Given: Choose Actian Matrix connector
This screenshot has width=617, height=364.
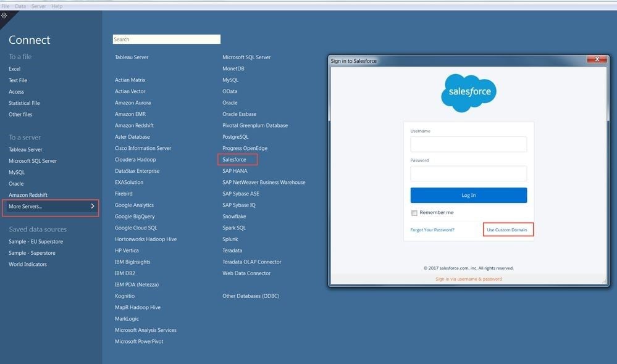Looking at the screenshot, I should [130, 80].
